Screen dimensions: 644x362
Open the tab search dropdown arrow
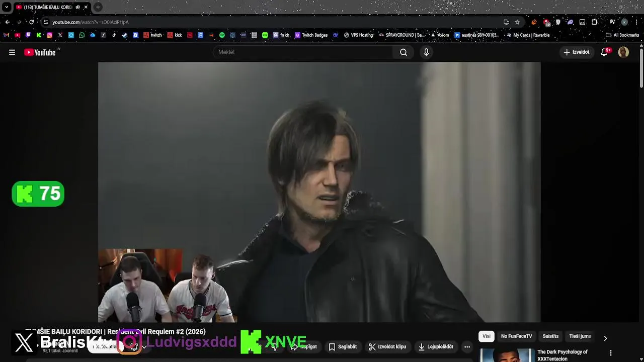7,7
